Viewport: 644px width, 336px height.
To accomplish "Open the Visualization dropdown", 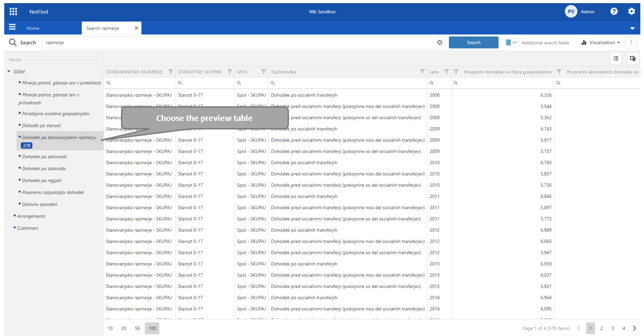I will 601,43.
